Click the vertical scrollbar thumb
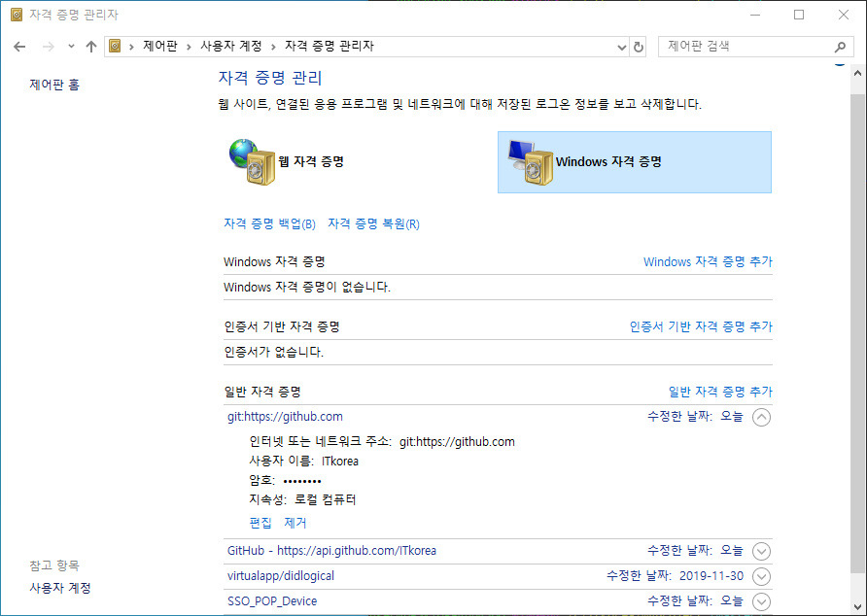 tap(857, 333)
